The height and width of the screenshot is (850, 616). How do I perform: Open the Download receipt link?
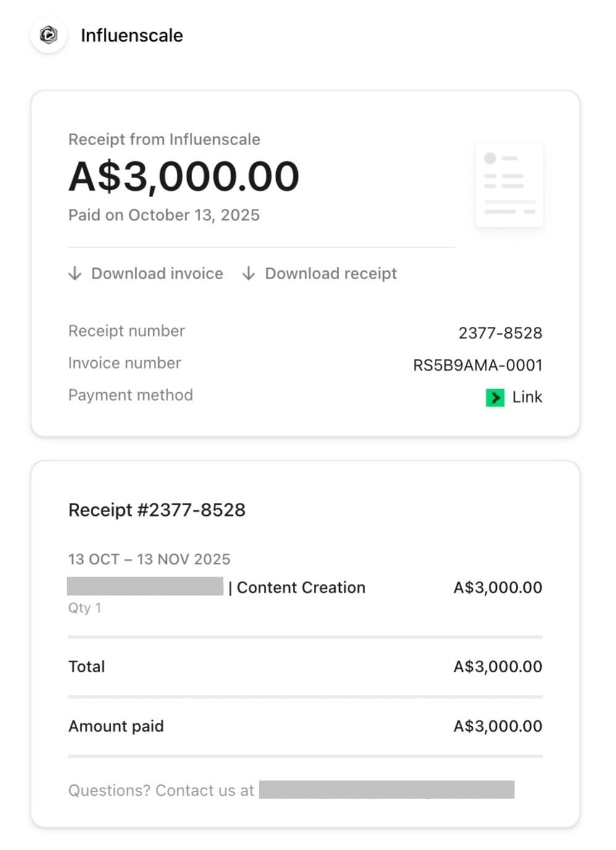(x=331, y=274)
